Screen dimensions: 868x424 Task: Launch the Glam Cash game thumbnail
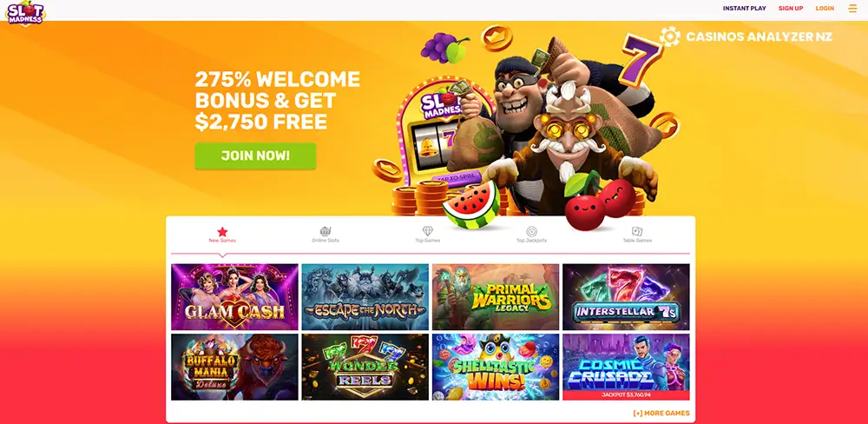(x=234, y=297)
